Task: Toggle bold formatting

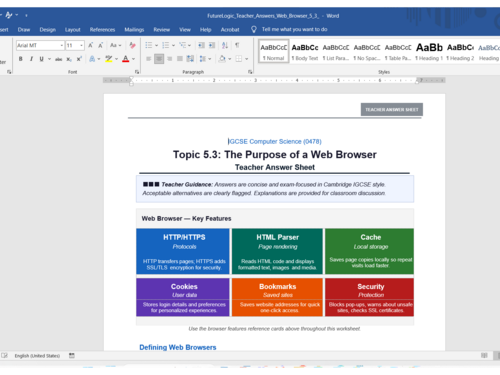Action: (x=21, y=59)
